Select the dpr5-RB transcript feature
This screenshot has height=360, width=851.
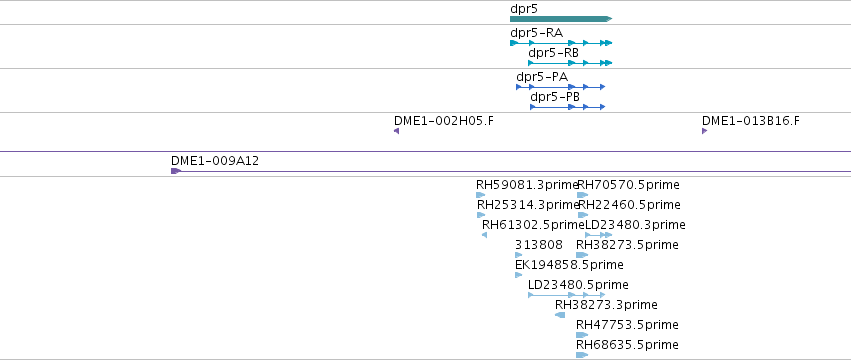coord(570,63)
